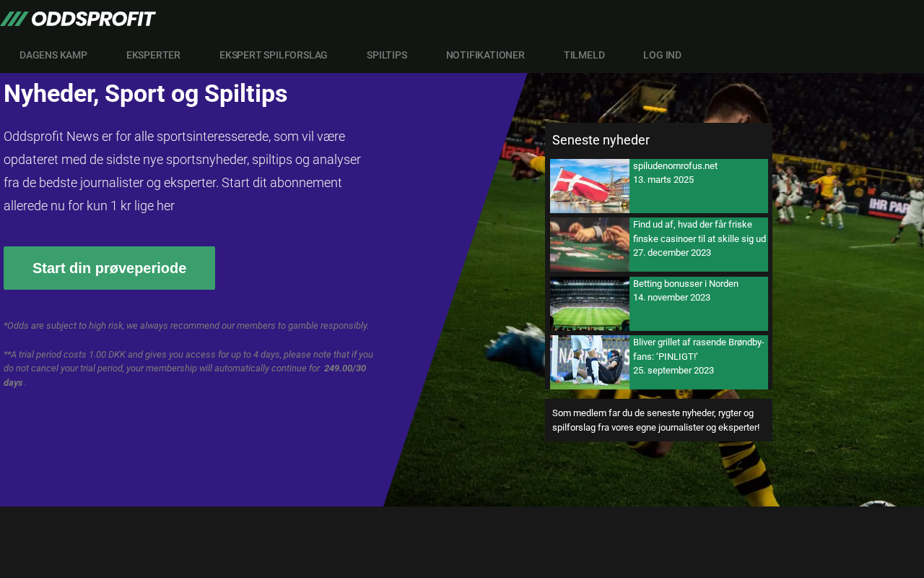Go to the Eksperter page
Viewport: 924px width, 578px height.
(153, 55)
